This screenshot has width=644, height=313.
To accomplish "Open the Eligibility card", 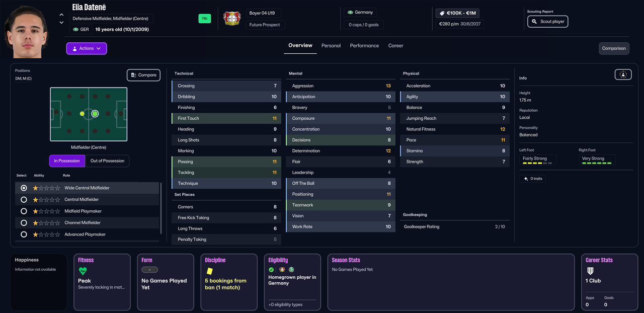I will pyautogui.click(x=292, y=282).
